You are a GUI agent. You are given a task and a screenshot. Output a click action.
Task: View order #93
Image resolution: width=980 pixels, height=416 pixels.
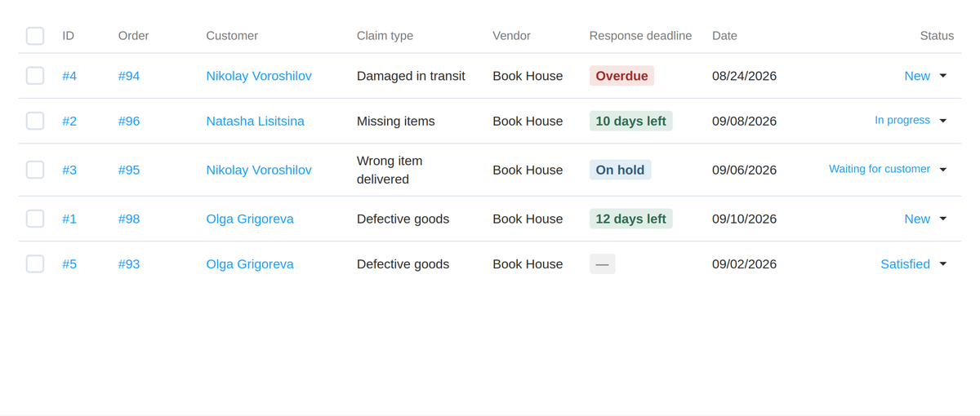[x=129, y=264]
